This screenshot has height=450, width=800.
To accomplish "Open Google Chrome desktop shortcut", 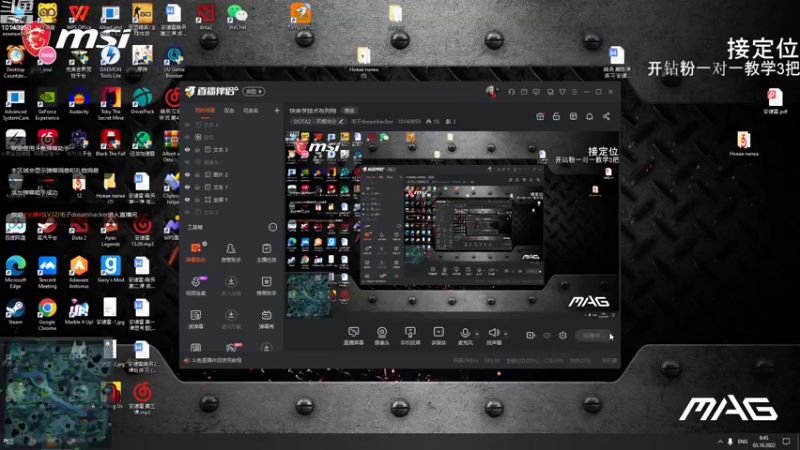I will pos(47,314).
